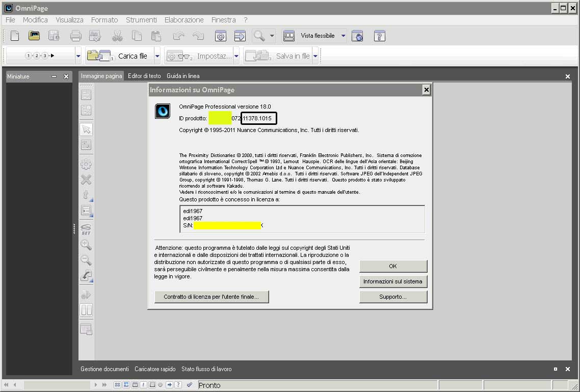Image resolution: width=580 pixels, height=392 pixels.
Task: Click the status bar blue arrow icon
Action: tap(169, 385)
